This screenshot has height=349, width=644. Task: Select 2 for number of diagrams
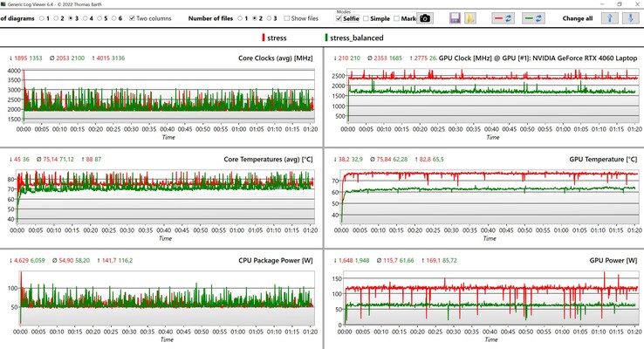tap(56, 18)
